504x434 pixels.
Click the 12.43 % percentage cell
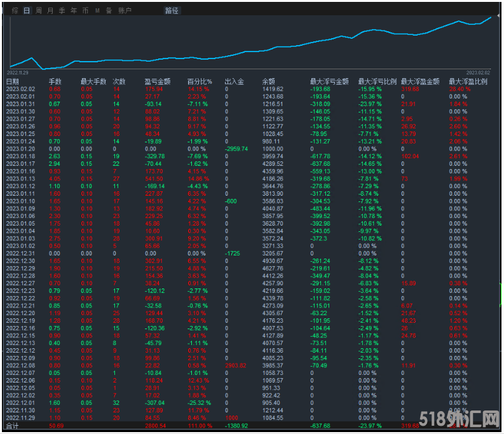pyautogui.click(x=198, y=381)
